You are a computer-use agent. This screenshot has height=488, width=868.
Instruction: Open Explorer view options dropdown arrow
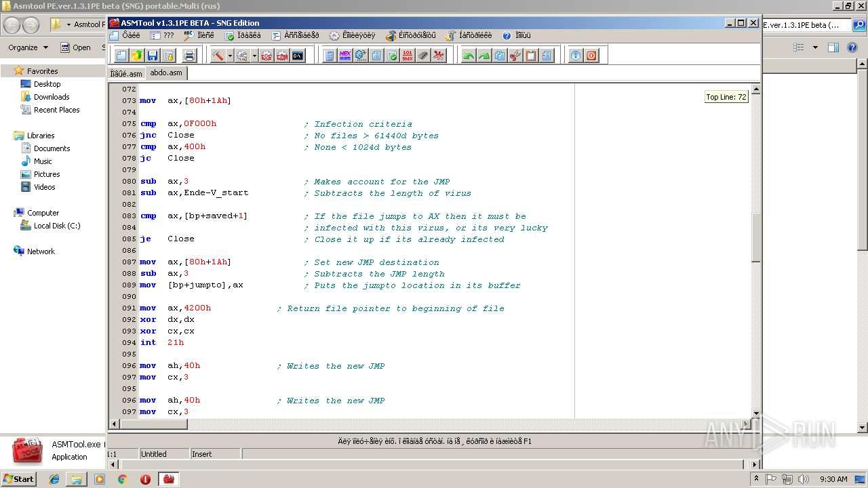(x=815, y=47)
